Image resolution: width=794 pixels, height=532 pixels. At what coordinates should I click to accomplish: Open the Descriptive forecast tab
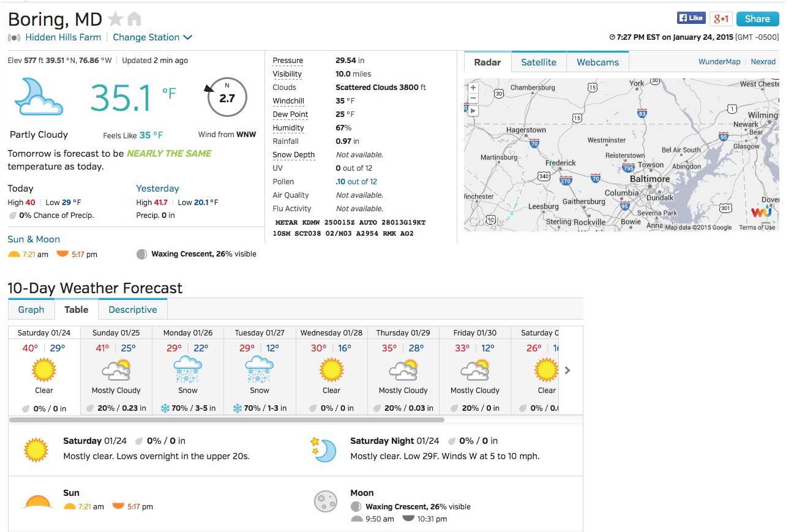(133, 310)
